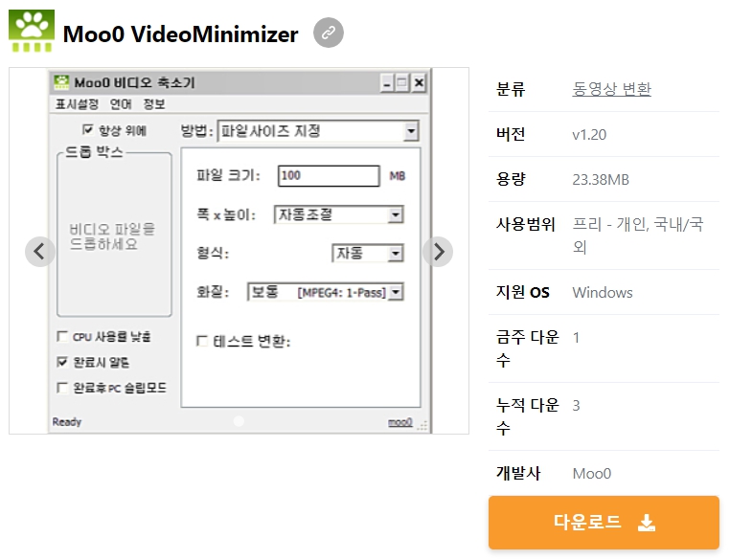Click the 동영상 변환 category link
The height and width of the screenshot is (560, 730).
point(611,89)
